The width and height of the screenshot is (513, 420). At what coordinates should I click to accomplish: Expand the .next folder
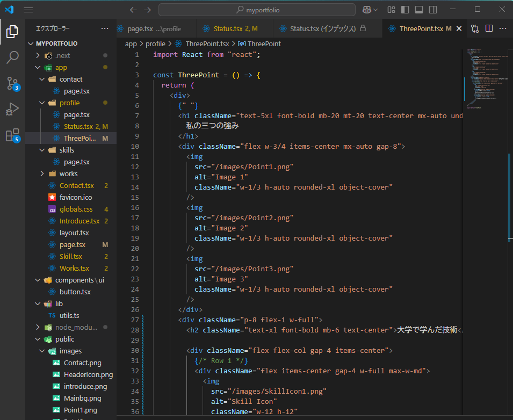click(62, 55)
